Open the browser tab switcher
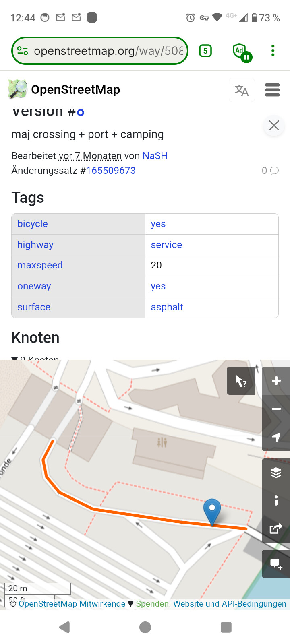 click(205, 51)
